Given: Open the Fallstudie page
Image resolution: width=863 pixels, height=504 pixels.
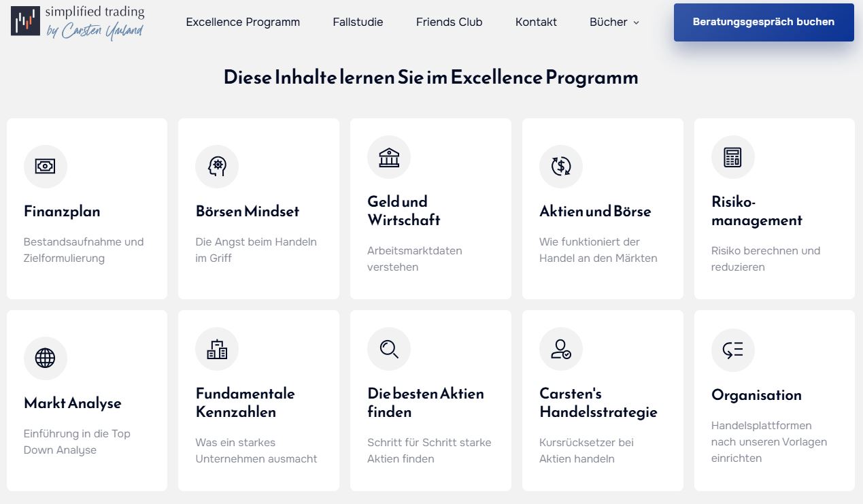Looking at the screenshot, I should tap(358, 22).
